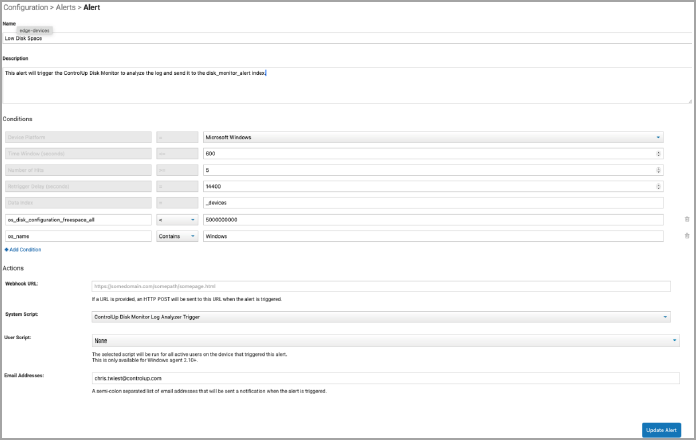Screen dimensions: 696x440
Task: Go to Configuration in the breadcrumb
Action: click(x=24, y=7)
